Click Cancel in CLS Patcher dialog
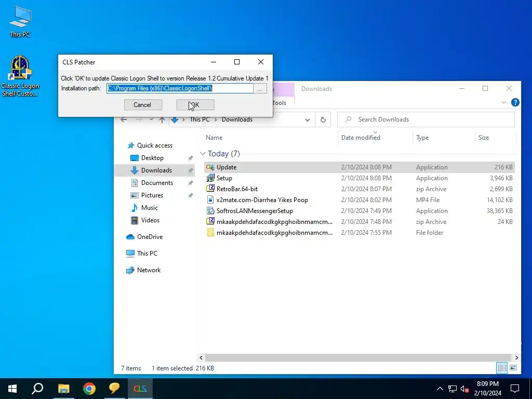 tap(143, 105)
